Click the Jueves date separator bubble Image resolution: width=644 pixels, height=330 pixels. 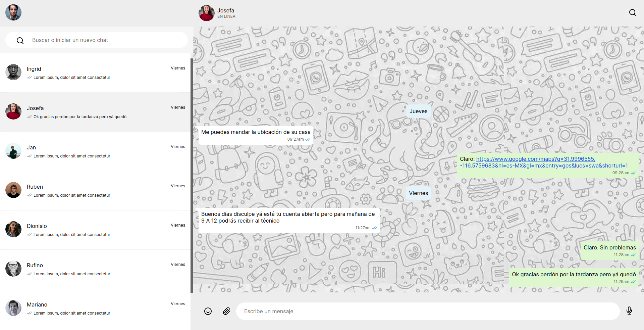[418, 111]
